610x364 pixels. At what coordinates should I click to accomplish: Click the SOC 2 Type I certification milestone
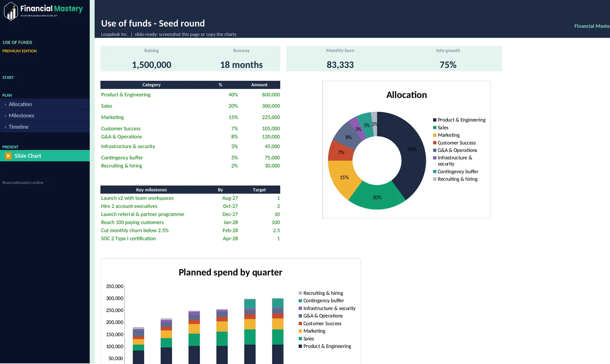pos(128,239)
